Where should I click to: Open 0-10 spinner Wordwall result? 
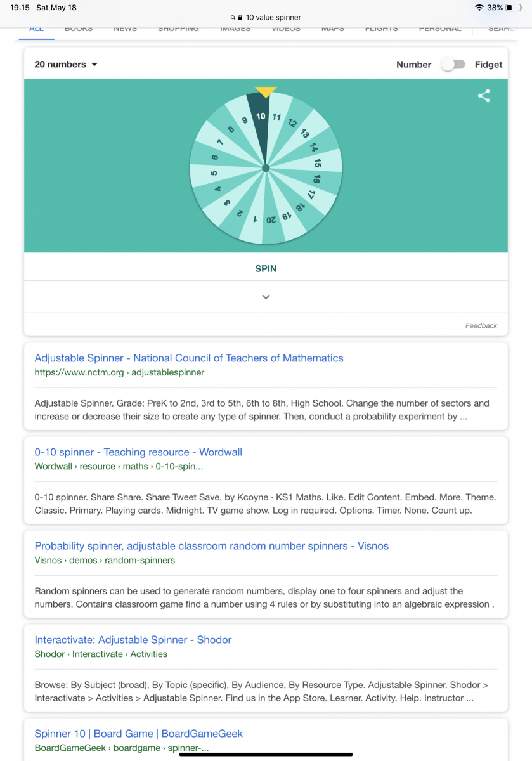point(138,452)
